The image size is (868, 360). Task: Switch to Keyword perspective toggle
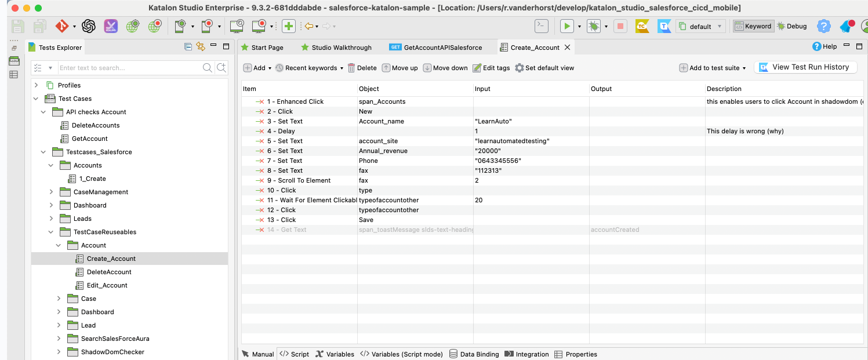pos(753,26)
